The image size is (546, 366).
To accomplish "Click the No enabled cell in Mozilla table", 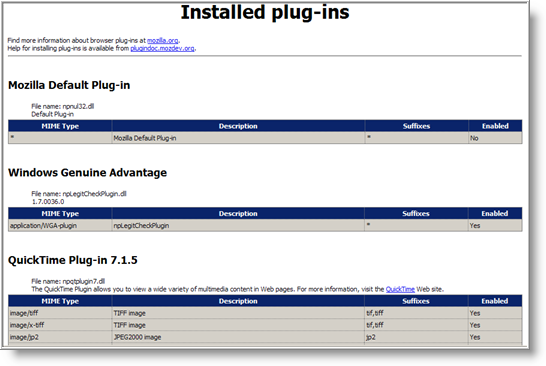I will pos(495,138).
